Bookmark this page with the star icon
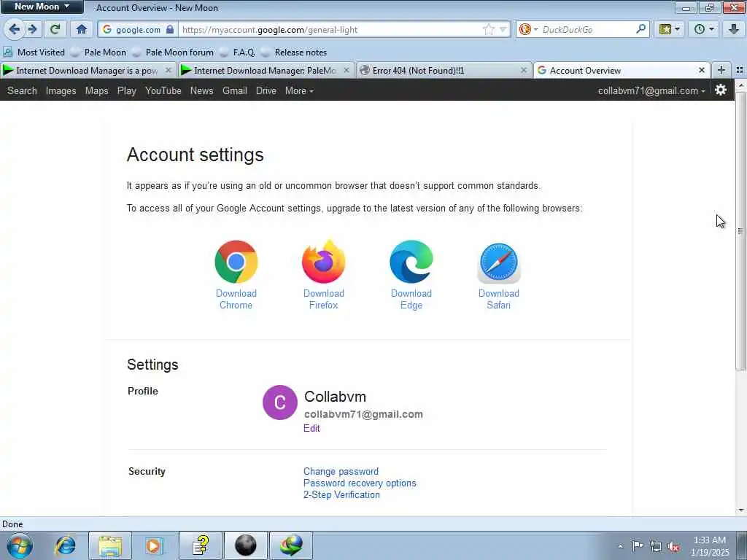 [488, 29]
